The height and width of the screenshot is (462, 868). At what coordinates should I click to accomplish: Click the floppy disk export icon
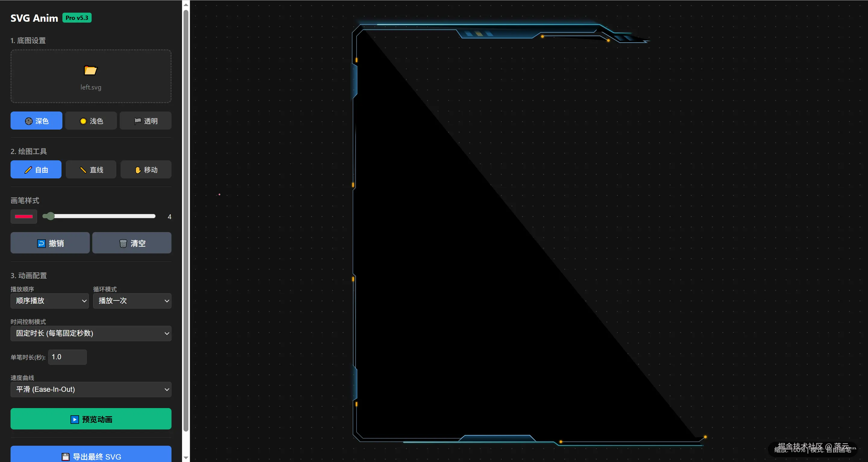coord(66,457)
